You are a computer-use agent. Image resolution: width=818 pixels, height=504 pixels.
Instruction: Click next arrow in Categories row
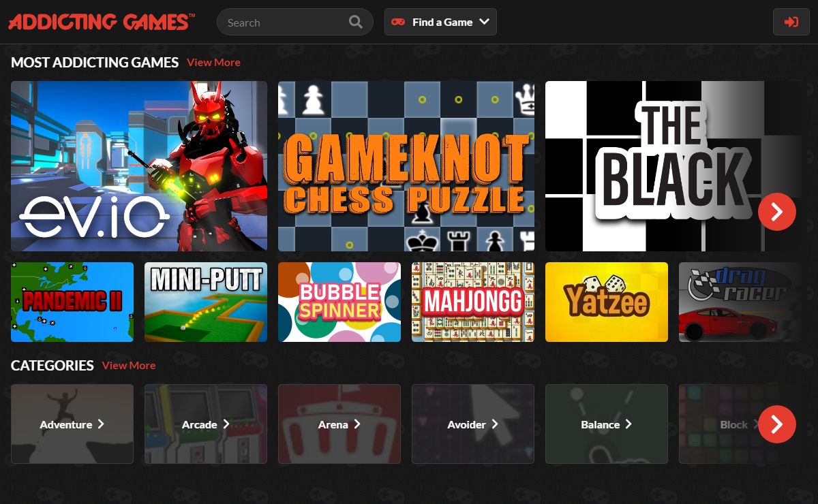pos(777,424)
